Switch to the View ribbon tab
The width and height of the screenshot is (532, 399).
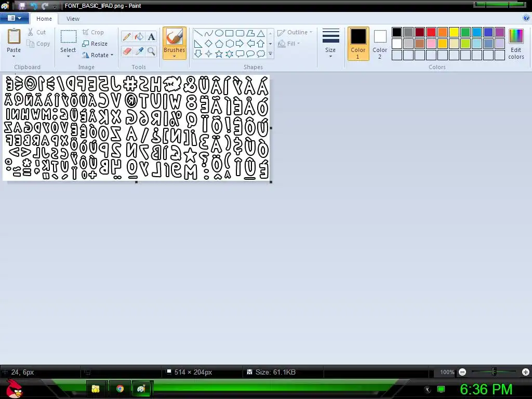73,19
